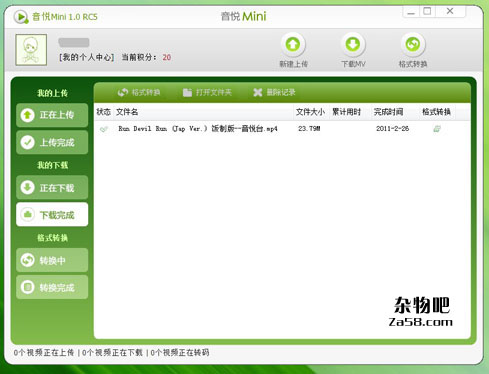Screen dimensions: 489x374
Task: Open 我的个人中心 link
Action: pos(87,57)
